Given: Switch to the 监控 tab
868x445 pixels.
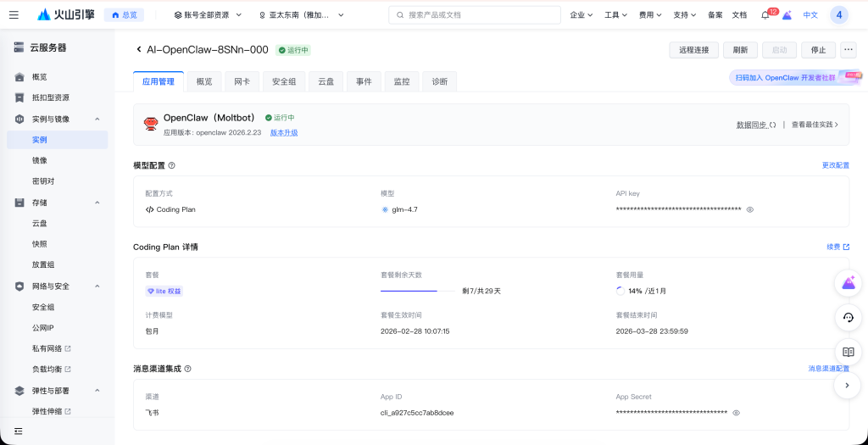Looking at the screenshot, I should [x=401, y=81].
